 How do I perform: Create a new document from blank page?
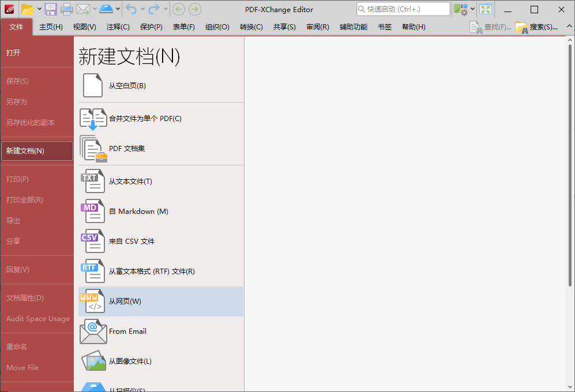(x=128, y=85)
